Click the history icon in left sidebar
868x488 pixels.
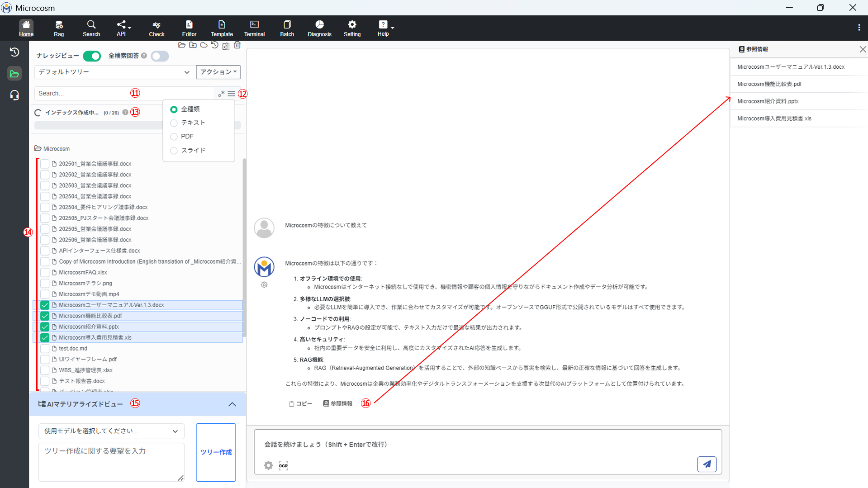tap(14, 52)
